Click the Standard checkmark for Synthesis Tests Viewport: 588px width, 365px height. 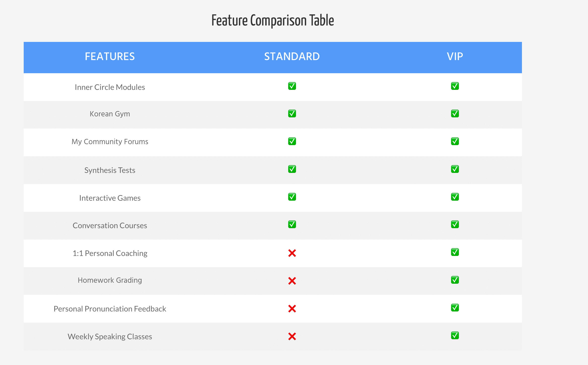pyautogui.click(x=292, y=169)
